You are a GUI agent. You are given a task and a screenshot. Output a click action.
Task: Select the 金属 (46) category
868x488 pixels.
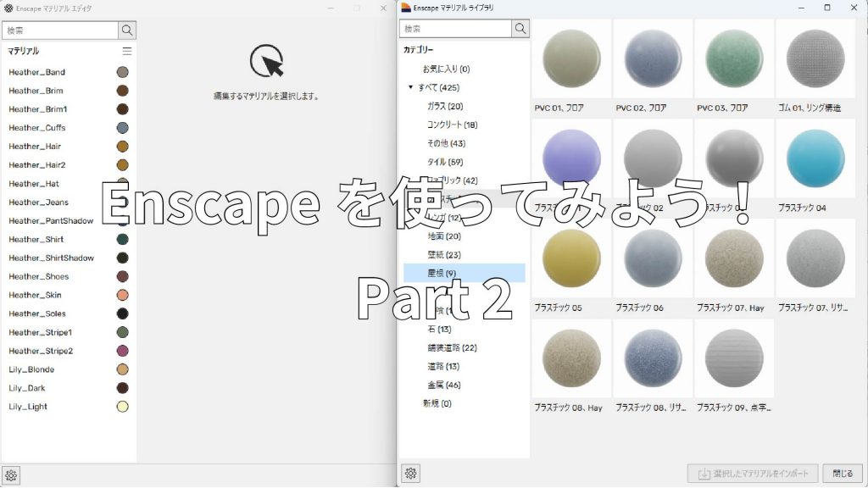[x=443, y=385]
